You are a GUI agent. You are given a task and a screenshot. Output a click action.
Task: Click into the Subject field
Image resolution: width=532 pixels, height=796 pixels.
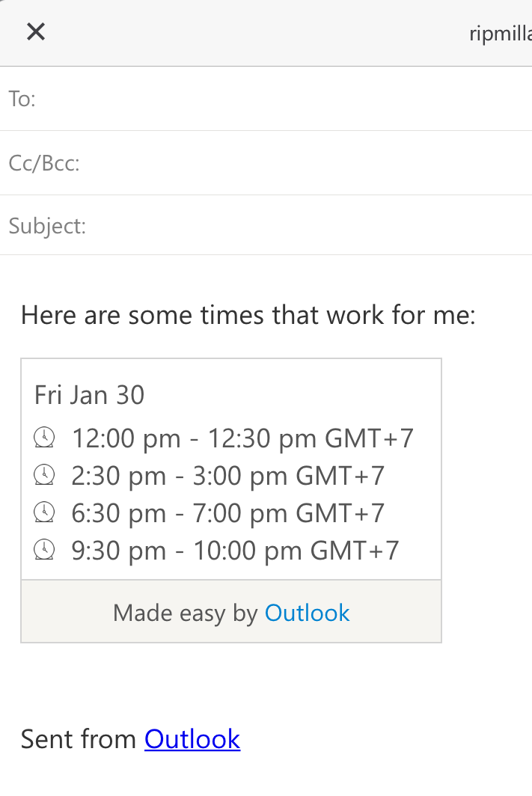pos(299,225)
